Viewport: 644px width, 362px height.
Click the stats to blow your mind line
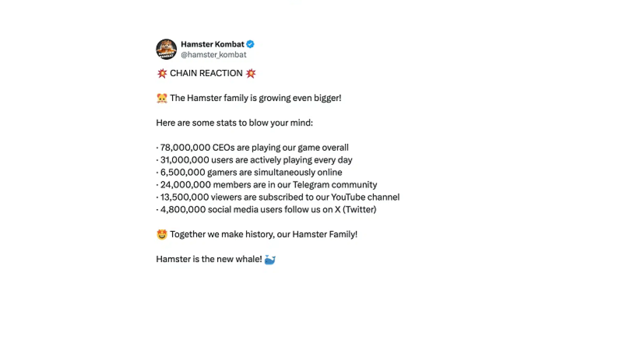click(234, 123)
